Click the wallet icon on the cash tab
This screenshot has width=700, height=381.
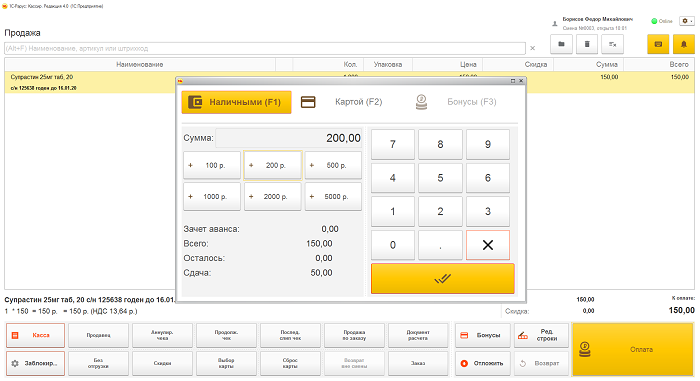pyautogui.click(x=195, y=102)
